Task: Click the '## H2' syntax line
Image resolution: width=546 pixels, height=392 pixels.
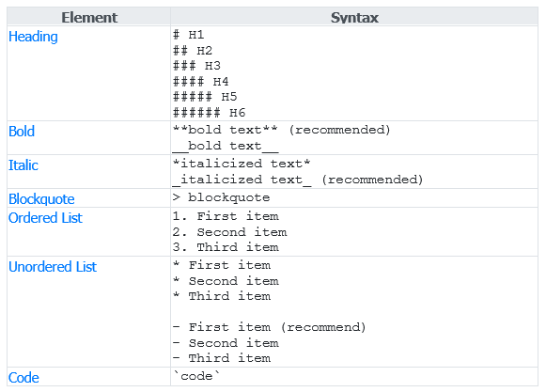Action: 193,51
